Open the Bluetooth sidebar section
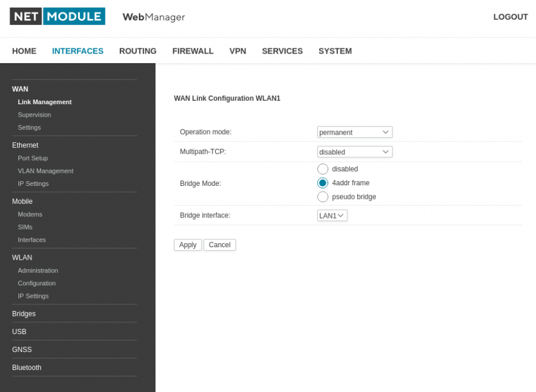The height and width of the screenshot is (392, 536). [x=27, y=368]
